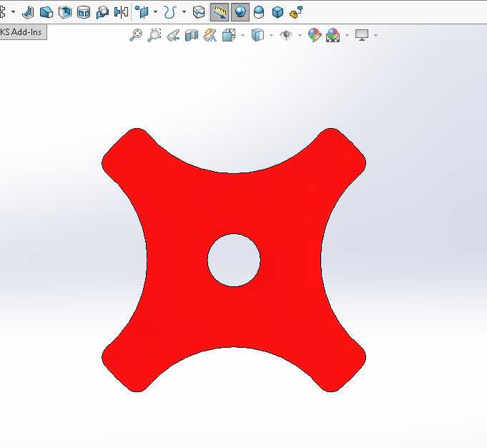
Task: Open the Reference Geometry tool
Action: [x=142, y=12]
